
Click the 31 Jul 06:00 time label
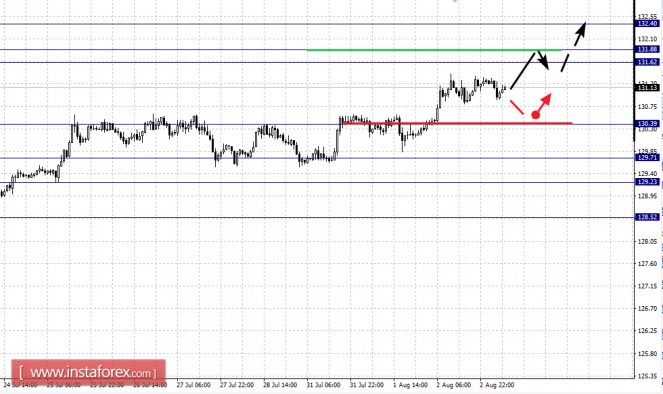[323, 385]
